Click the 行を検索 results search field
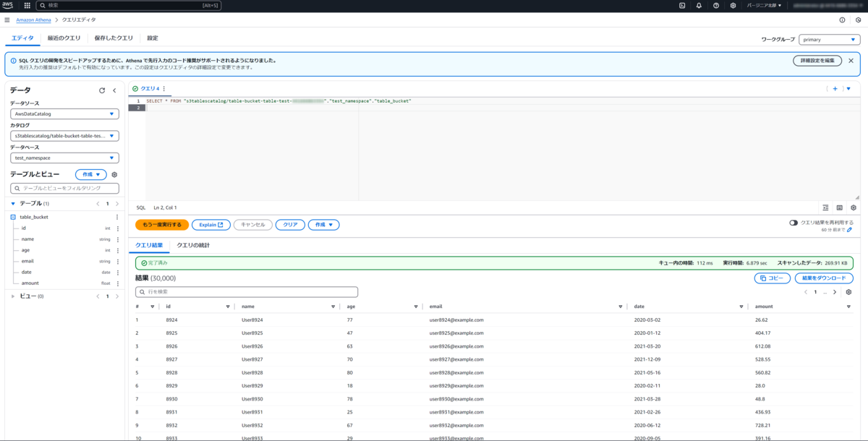 [247, 292]
